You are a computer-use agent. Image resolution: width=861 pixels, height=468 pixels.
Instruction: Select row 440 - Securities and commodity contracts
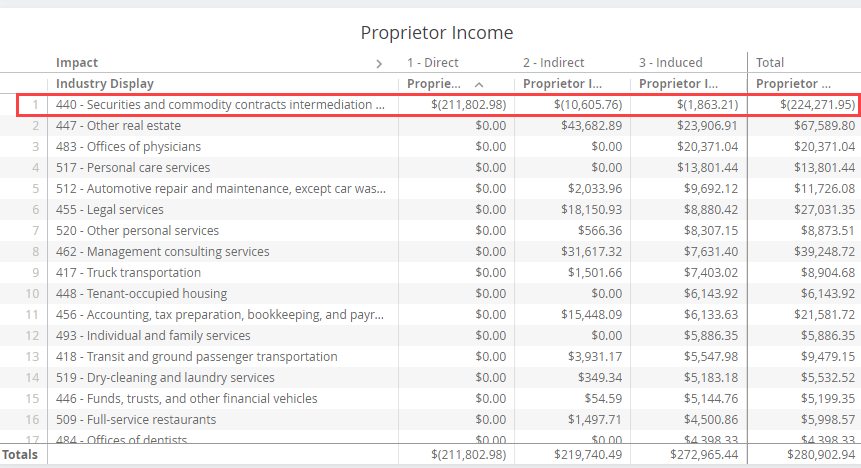coord(220,105)
